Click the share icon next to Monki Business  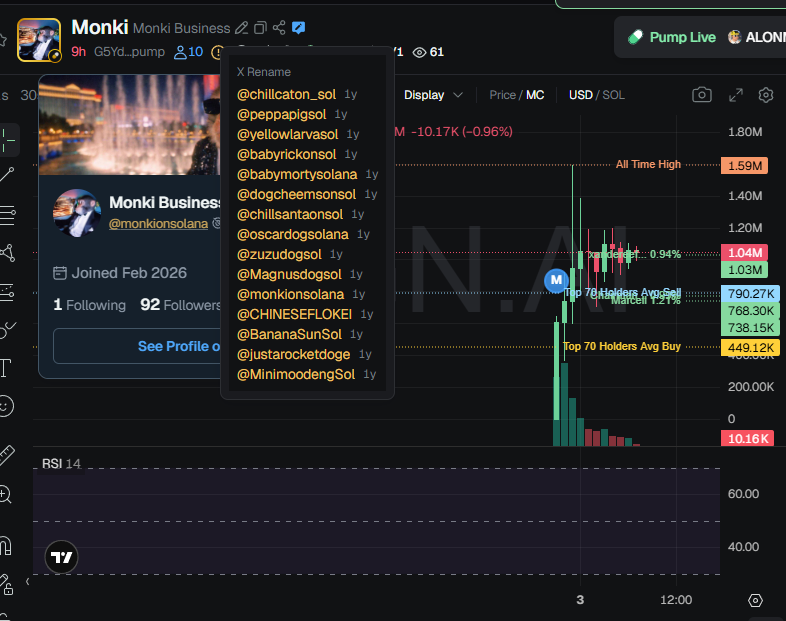point(279,28)
